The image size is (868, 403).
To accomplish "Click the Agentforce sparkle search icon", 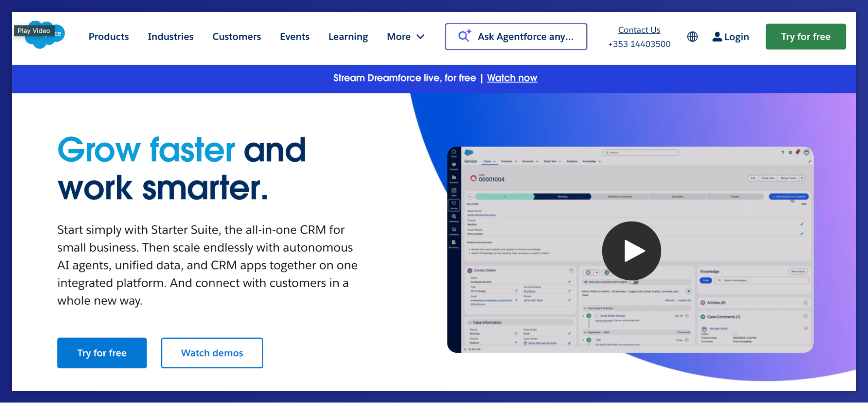I will (465, 36).
